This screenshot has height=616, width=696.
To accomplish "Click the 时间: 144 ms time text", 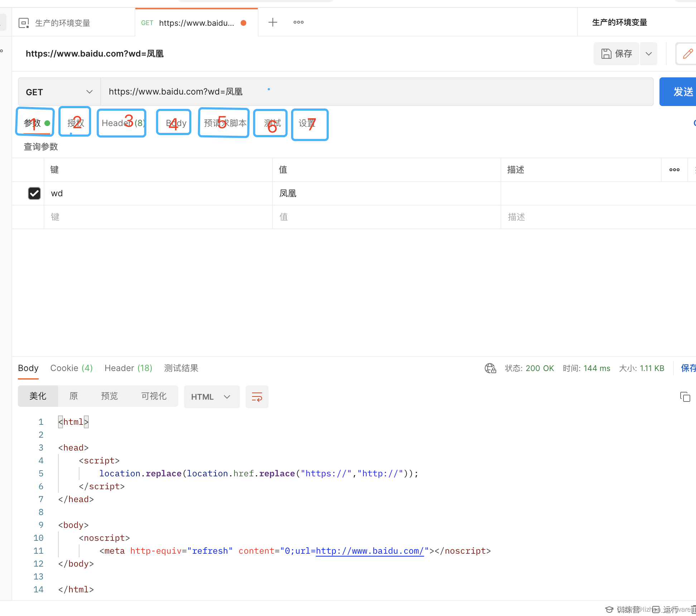I will coord(586,368).
